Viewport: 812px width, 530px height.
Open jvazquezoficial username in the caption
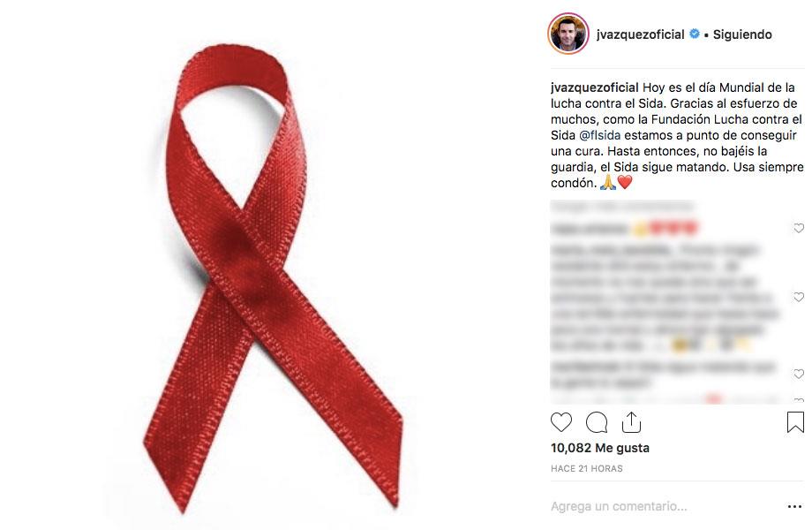(595, 87)
